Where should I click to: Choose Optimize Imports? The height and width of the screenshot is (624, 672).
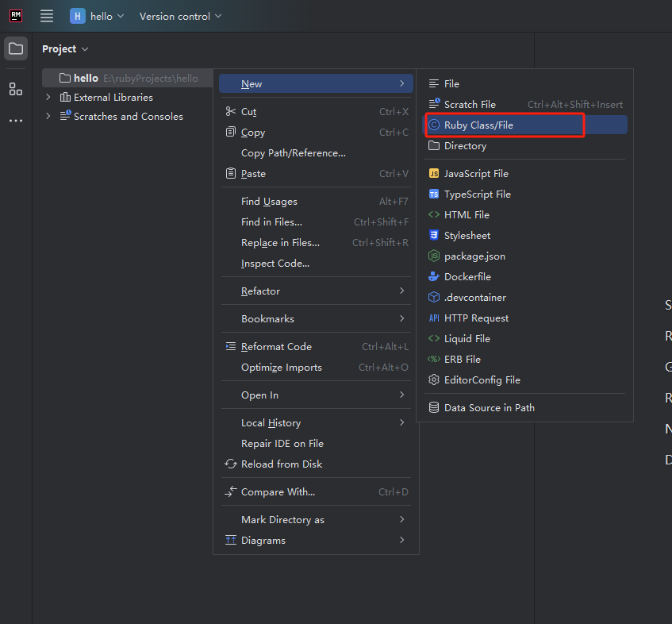coord(316,367)
